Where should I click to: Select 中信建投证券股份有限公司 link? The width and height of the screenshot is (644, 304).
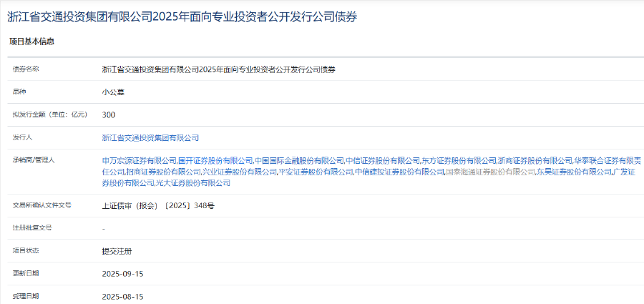[399, 172]
